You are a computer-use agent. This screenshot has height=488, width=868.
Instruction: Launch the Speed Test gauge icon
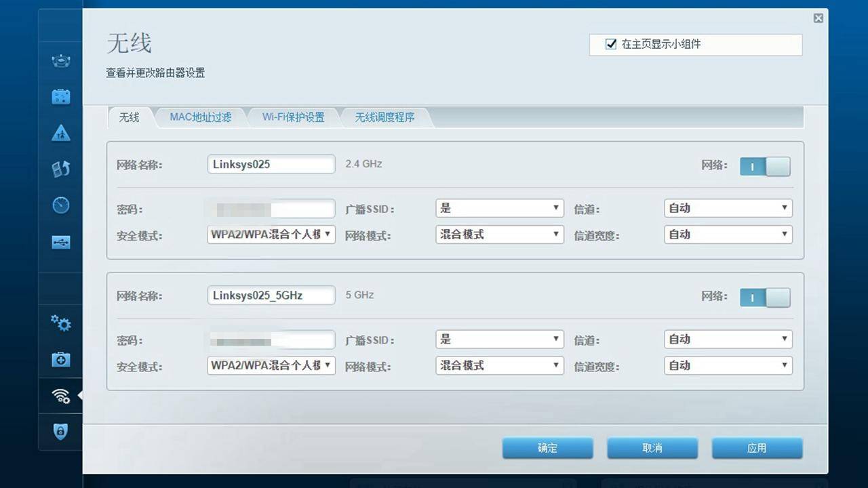pyautogui.click(x=60, y=205)
